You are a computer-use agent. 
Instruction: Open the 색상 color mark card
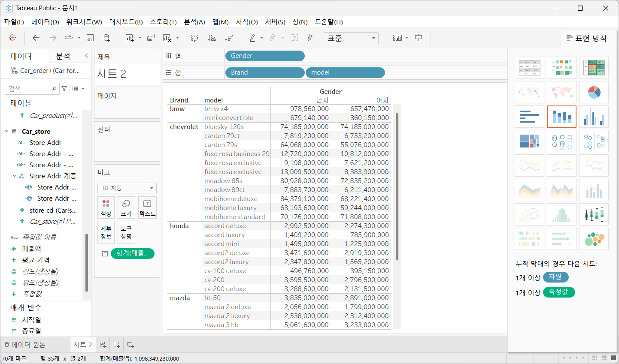106,208
